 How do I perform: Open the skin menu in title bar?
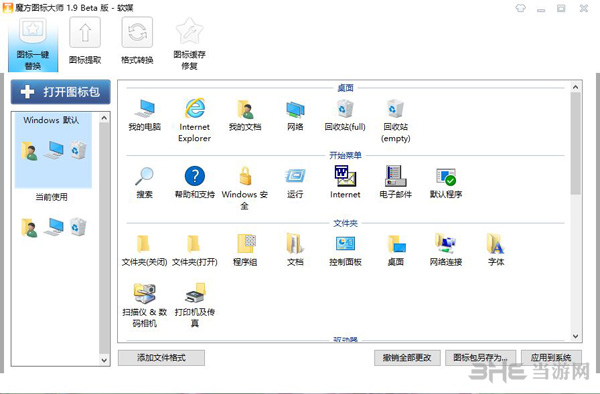click(520, 8)
